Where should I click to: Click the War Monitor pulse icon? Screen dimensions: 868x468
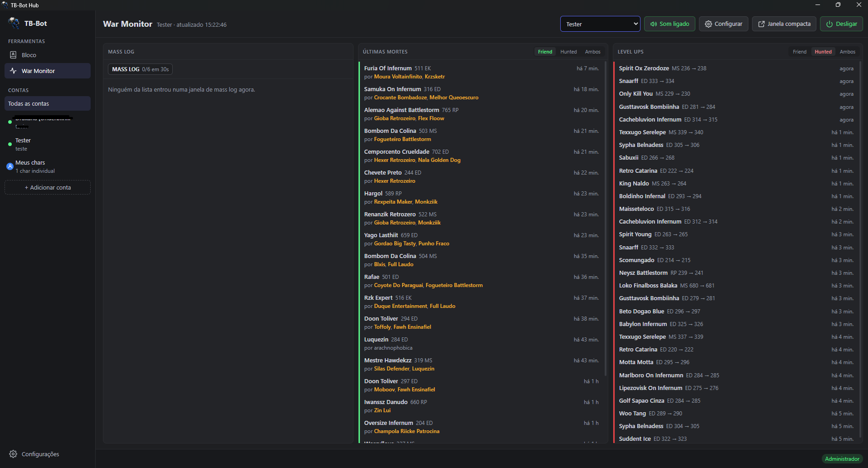pos(13,71)
